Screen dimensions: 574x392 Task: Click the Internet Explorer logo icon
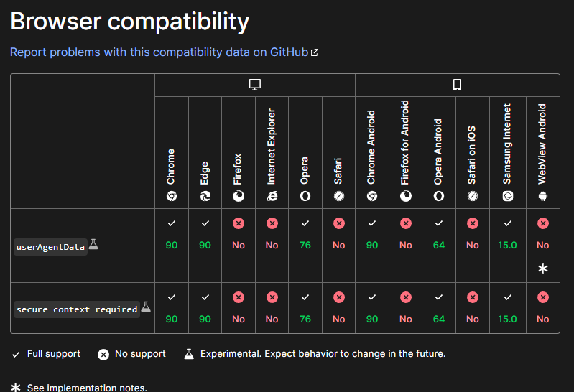[x=272, y=196]
